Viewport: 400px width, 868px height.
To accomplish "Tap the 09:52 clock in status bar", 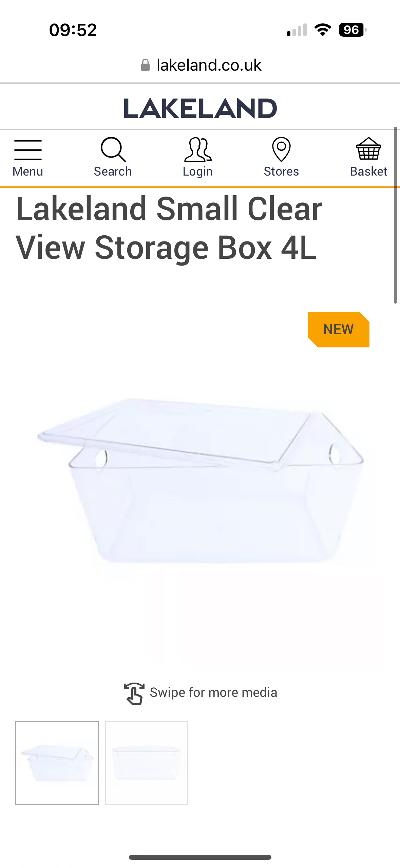I will [x=73, y=30].
